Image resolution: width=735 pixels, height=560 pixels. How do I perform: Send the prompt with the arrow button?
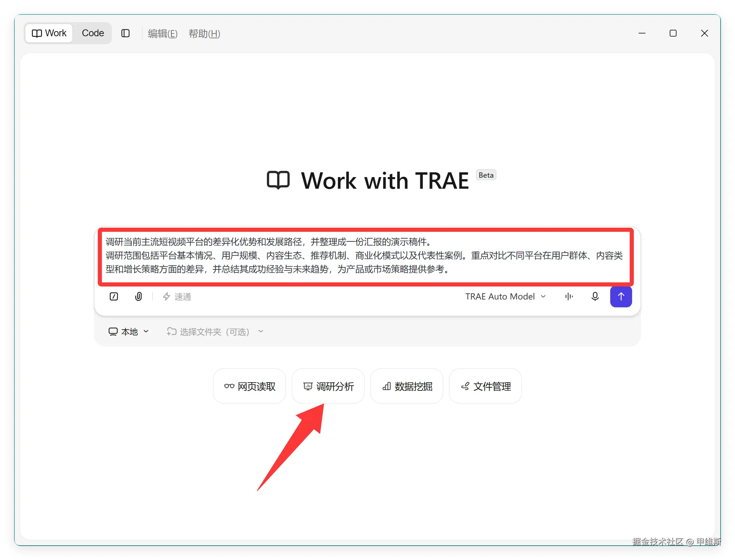621,296
